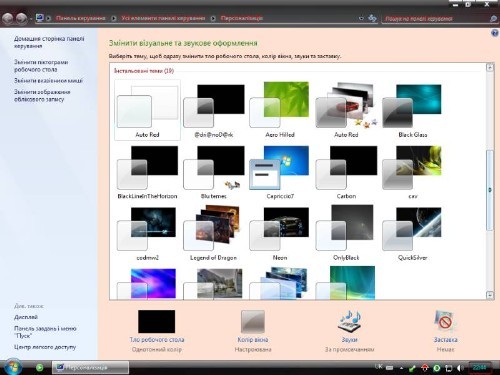Click the red tray icon
Image resolution: width=500 pixels, height=375 pixels.
pyautogui.click(x=424, y=368)
